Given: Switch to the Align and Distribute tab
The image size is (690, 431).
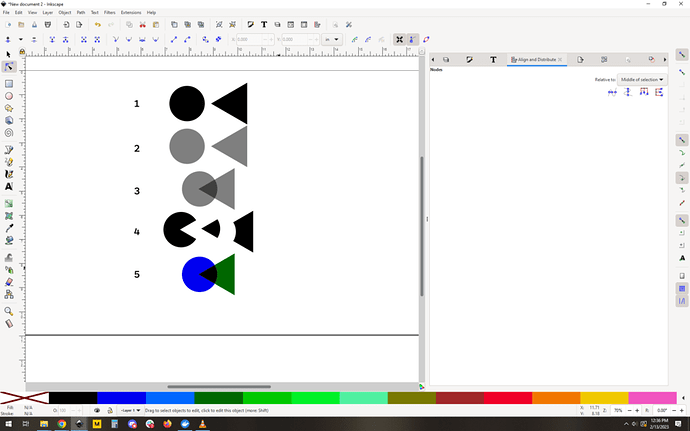Looking at the screenshot, I should 537,60.
